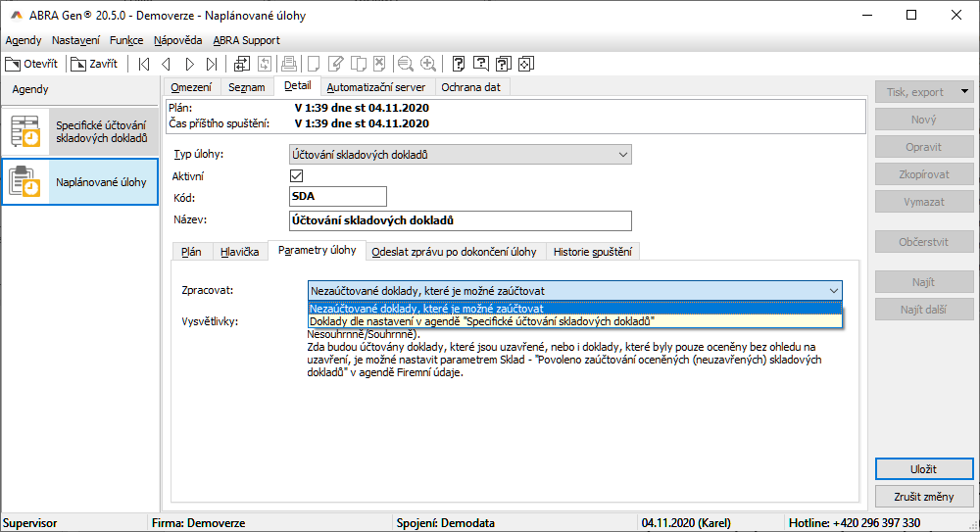The width and height of the screenshot is (980, 532).
Task: Open the Nápověda menu
Action: [178, 40]
